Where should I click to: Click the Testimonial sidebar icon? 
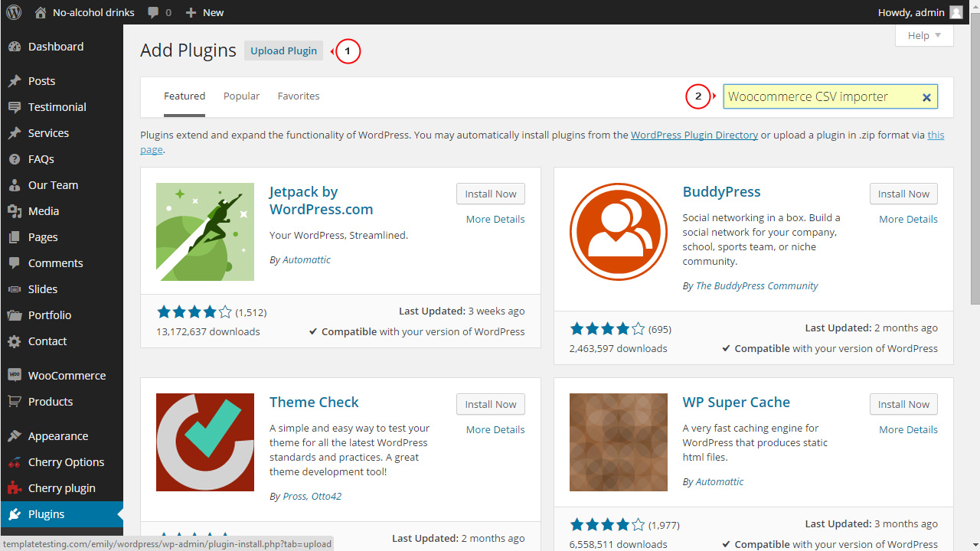[15, 107]
